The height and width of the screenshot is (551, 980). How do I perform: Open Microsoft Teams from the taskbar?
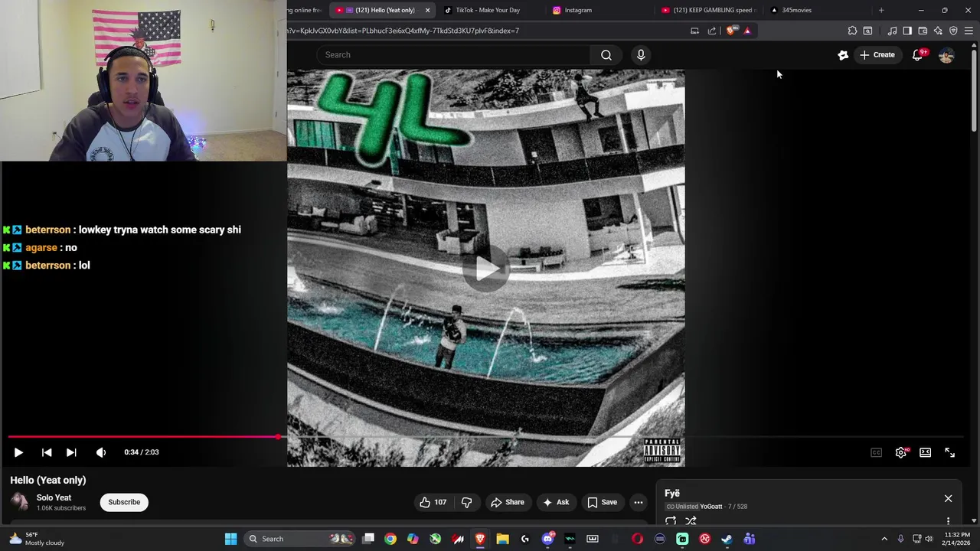[749, 539]
